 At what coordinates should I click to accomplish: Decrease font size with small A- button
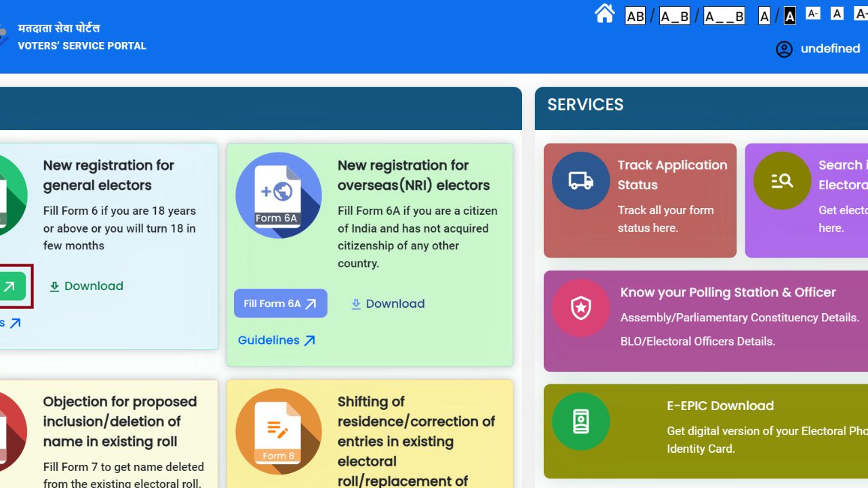point(812,14)
